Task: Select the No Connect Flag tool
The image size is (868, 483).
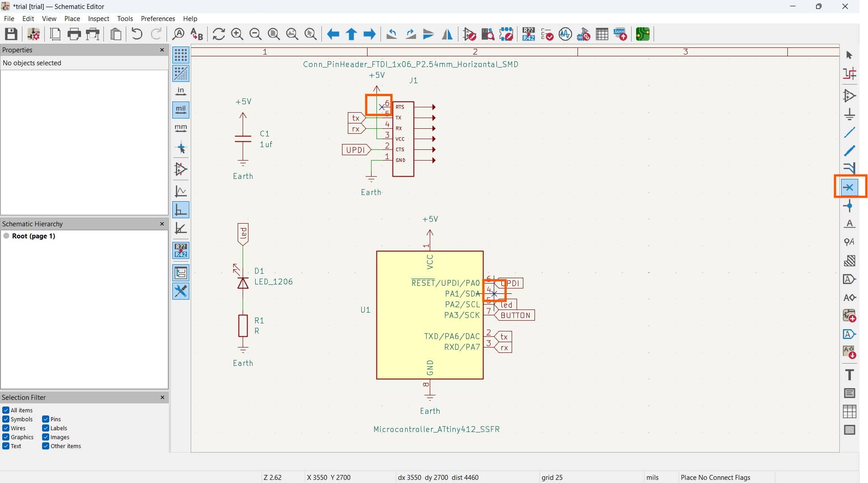Action: coord(849,187)
